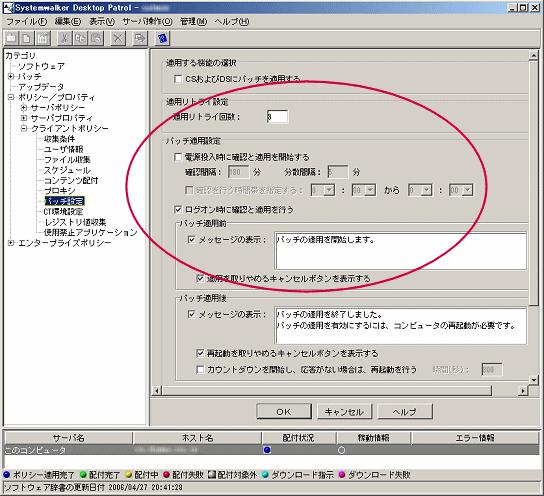
Task: Click the magenta ダウンロード失敗 legend dot
Action: [342, 474]
